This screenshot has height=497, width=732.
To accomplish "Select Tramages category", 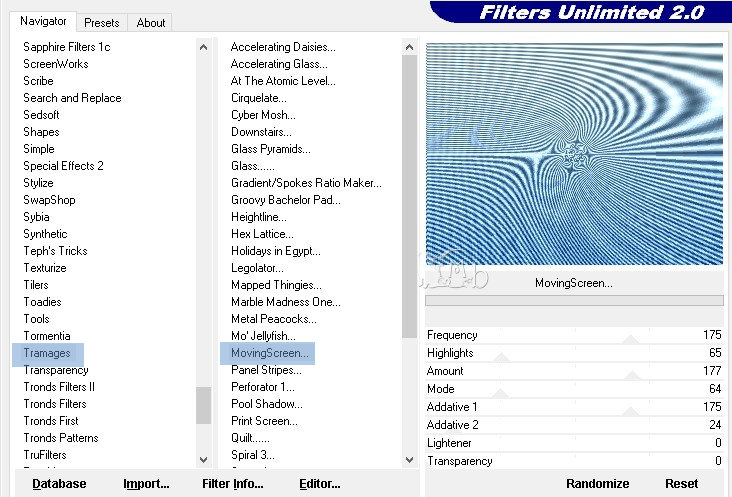I will (x=47, y=353).
